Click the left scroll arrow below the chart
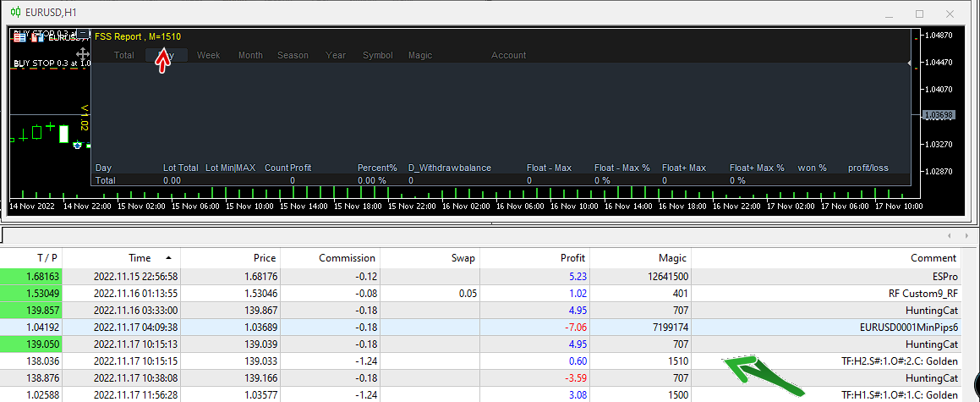Screen dimensions: 980x402 (x=947, y=234)
